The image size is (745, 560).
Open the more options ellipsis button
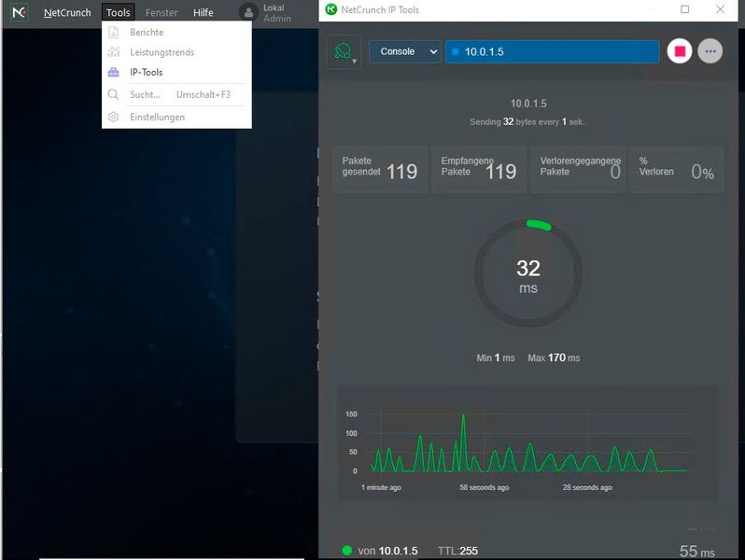pyautogui.click(x=710, y=51)
